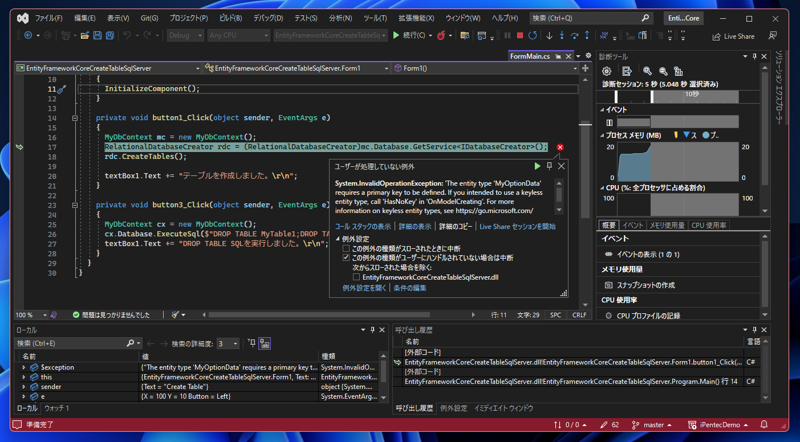Click the diagnostic tools Zoom Out magnifier
This screenshot has height=442, width=800.
(x=663, y=71)
